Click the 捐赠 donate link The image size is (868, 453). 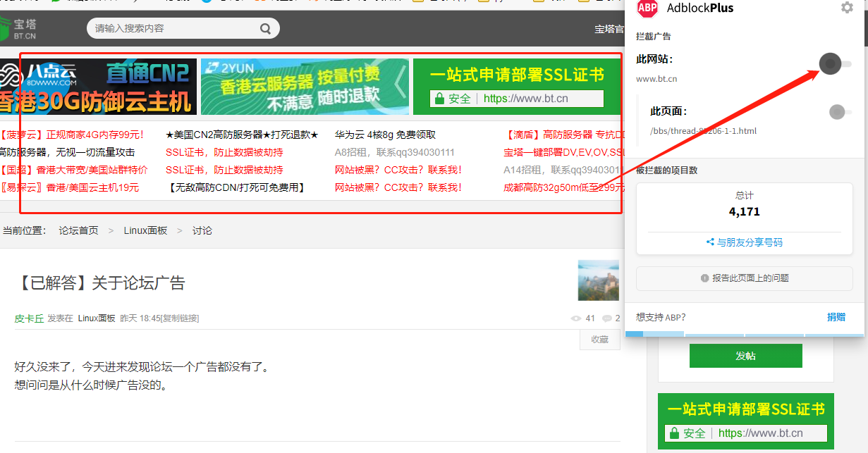click(x=836, y=317)
